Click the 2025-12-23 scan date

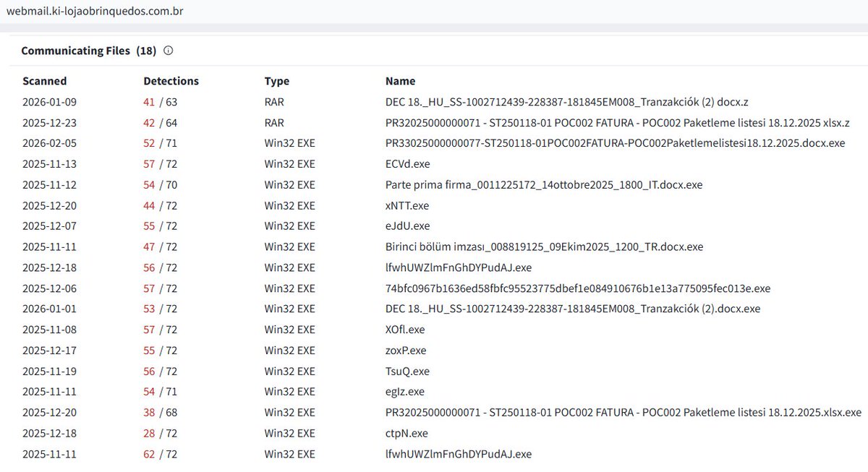coord(49,122)
